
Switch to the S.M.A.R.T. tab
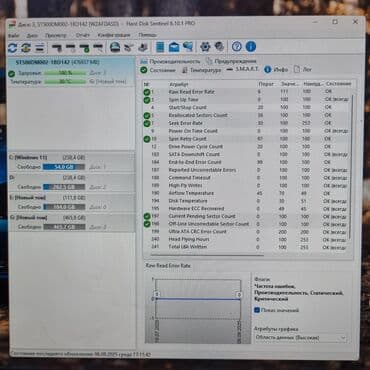[243, 69]
